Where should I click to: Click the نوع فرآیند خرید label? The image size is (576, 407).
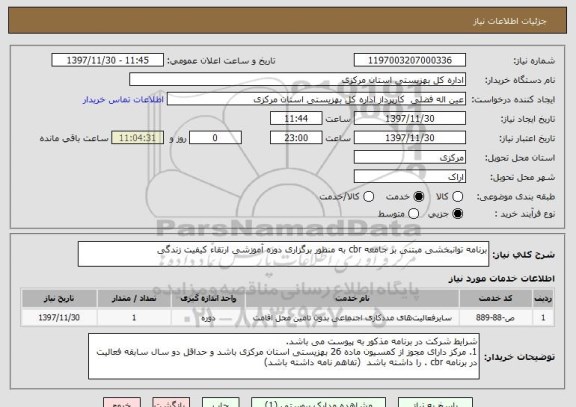pos(525,214)
